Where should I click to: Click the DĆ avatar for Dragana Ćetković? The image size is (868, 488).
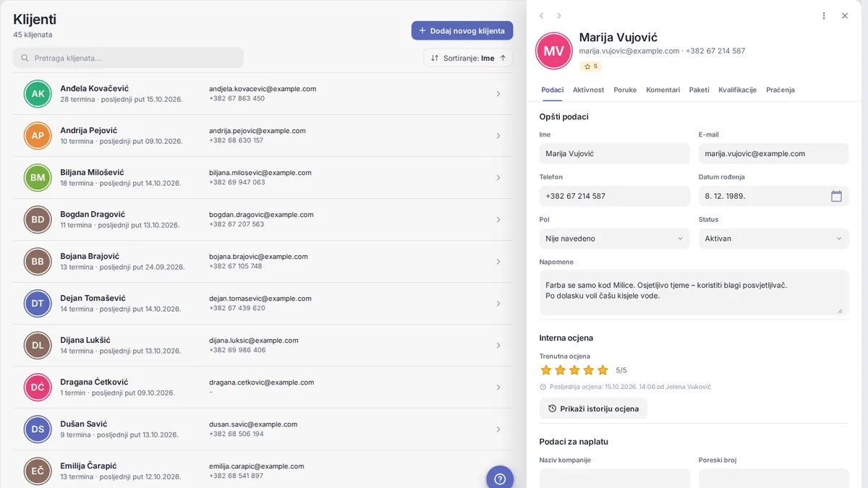38,388
